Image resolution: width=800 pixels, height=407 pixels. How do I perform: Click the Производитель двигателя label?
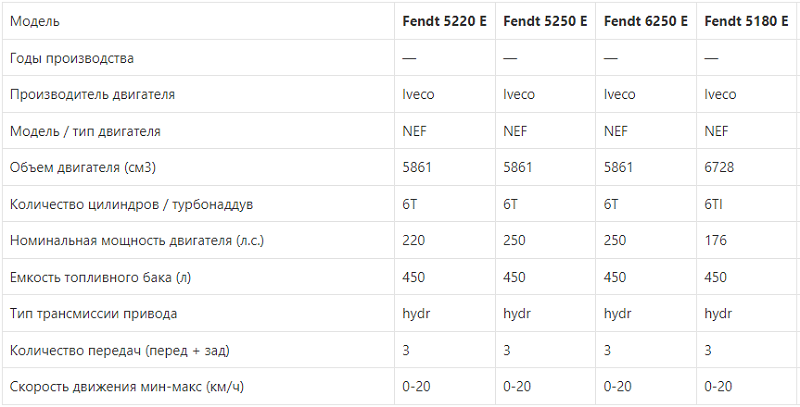click(x=92, y=95)
